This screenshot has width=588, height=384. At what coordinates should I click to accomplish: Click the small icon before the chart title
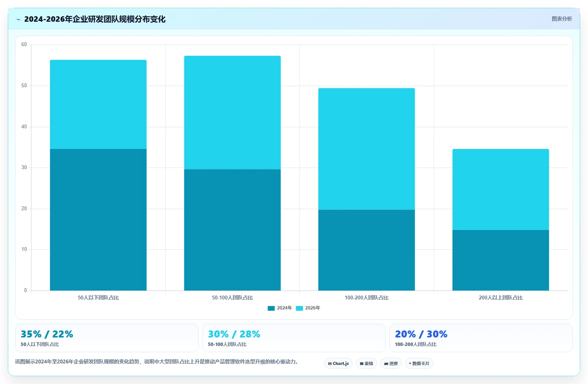click(18, 19)
